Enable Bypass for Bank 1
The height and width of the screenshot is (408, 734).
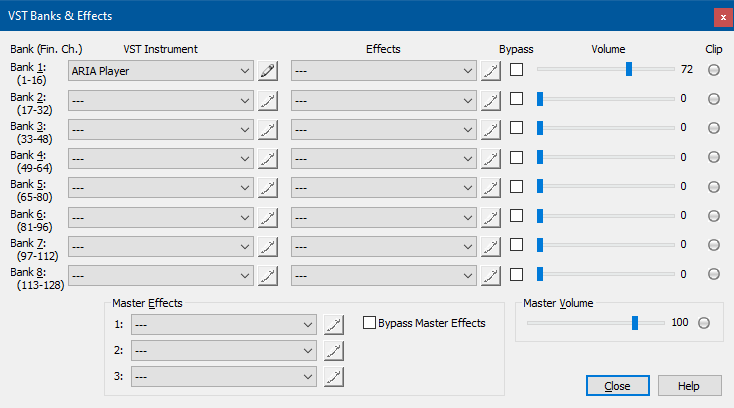tap(516, 70)
